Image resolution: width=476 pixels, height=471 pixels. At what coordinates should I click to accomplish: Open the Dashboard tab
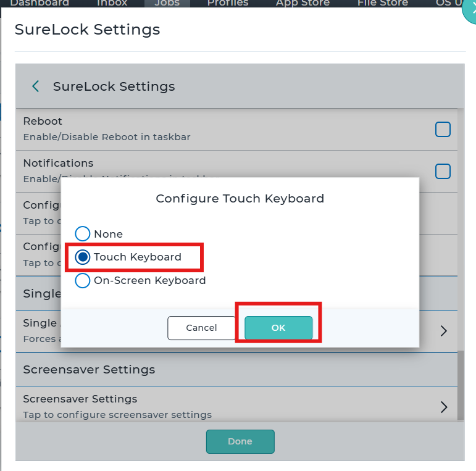click(x=40, y=3)
